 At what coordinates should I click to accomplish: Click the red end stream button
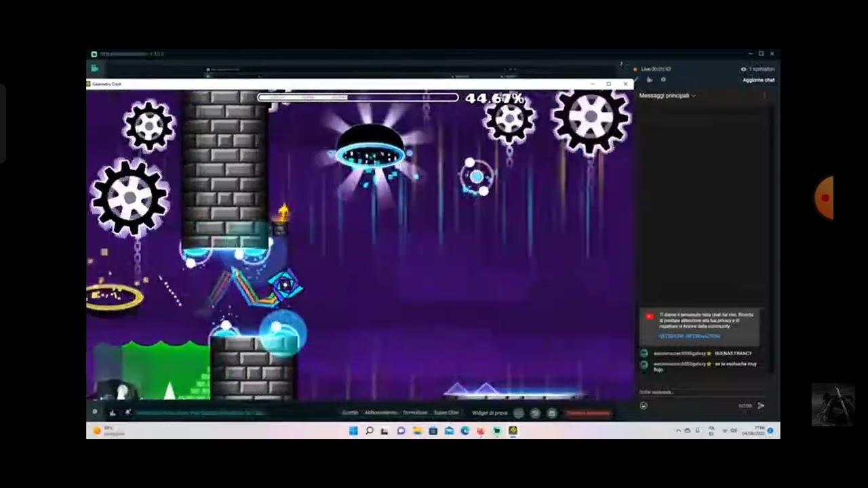point(588,413)
